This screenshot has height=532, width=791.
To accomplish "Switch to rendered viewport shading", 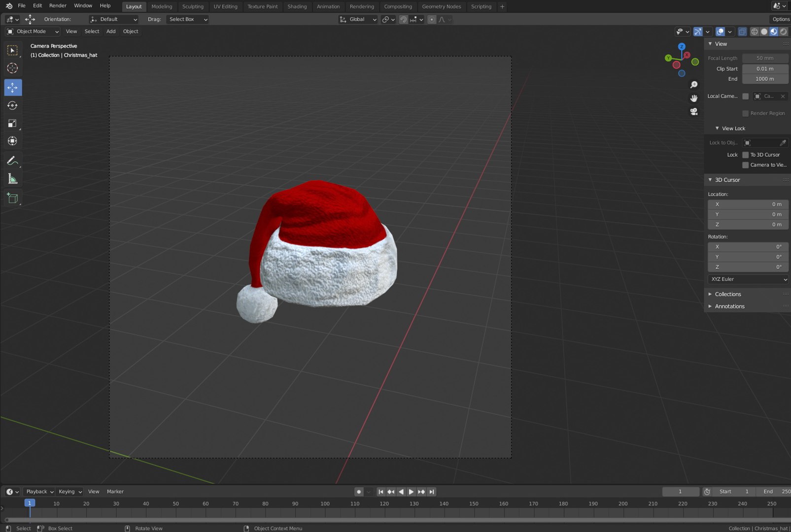I will pos(784,32).
